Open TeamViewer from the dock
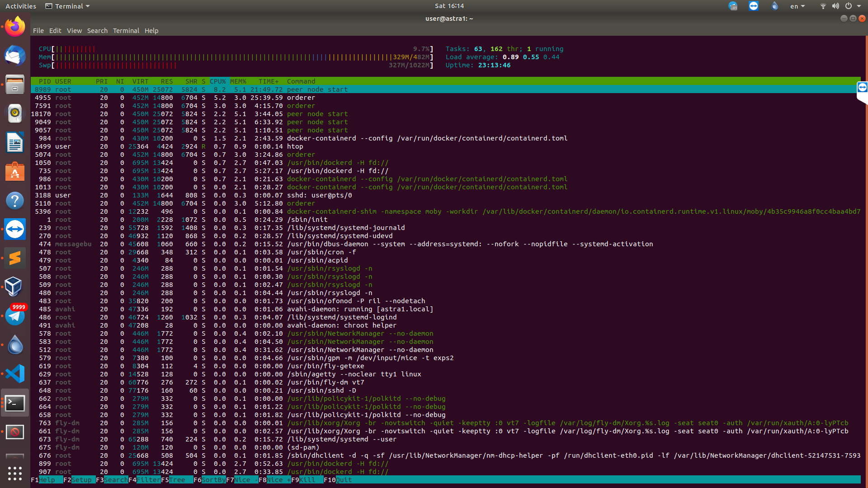Viewport: 868px width, 488px height. pyautogui.click(x=15, y=230)
